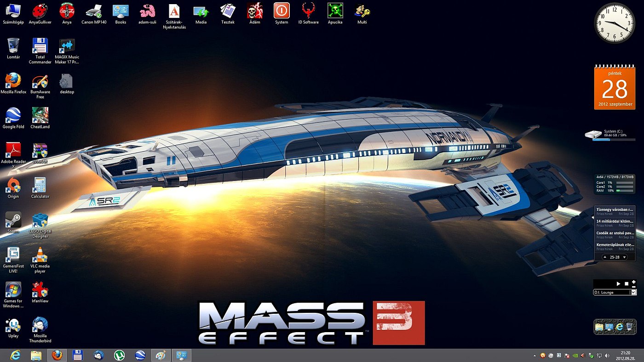This screenshot has width=644, height=362.
Task: Go to next feed headlines page
Action: 625,257
